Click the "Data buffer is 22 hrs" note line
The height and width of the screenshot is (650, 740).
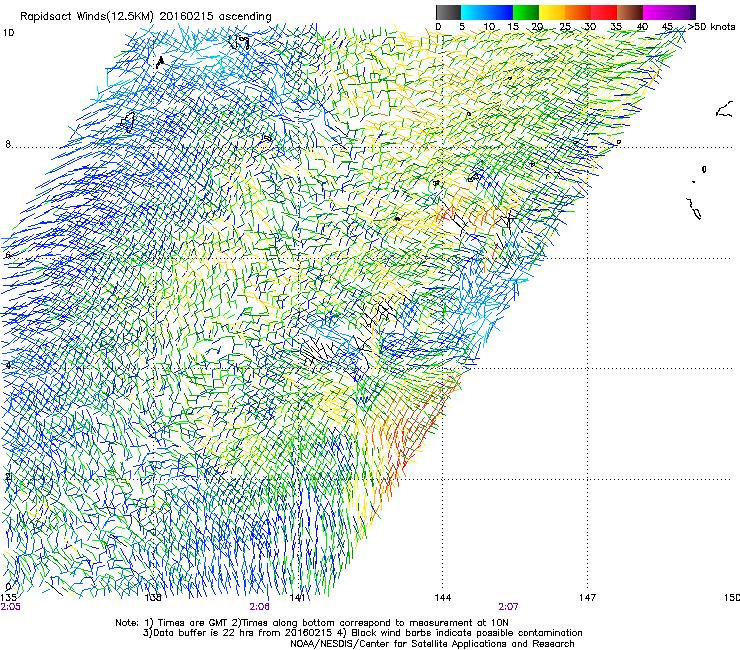[x=362, y=633]
